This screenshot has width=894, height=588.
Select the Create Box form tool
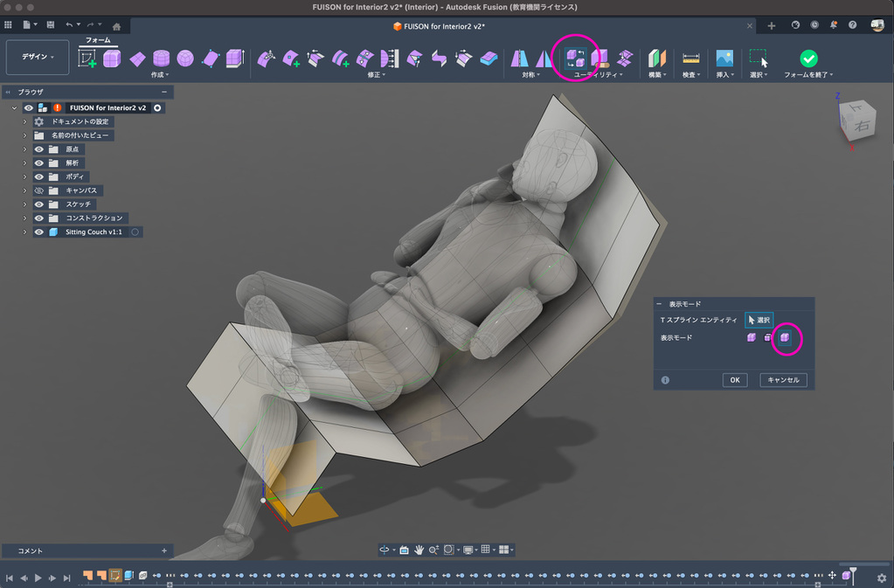[x=112, y=59]
